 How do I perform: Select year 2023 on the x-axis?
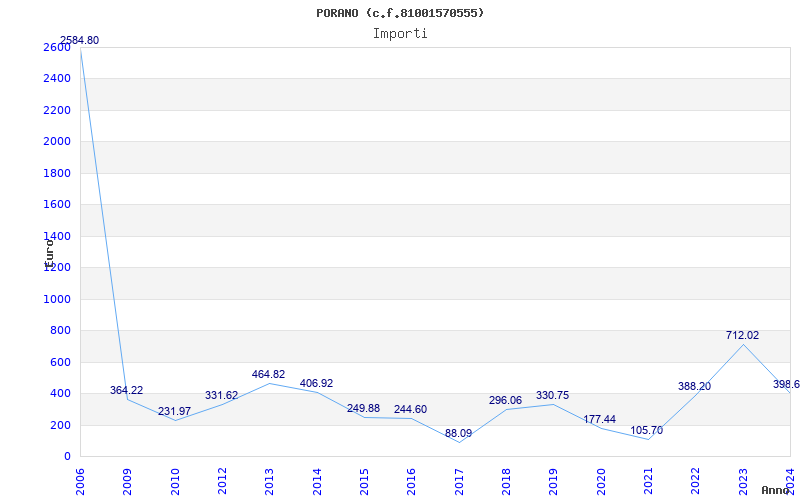[x=742, y=479]
